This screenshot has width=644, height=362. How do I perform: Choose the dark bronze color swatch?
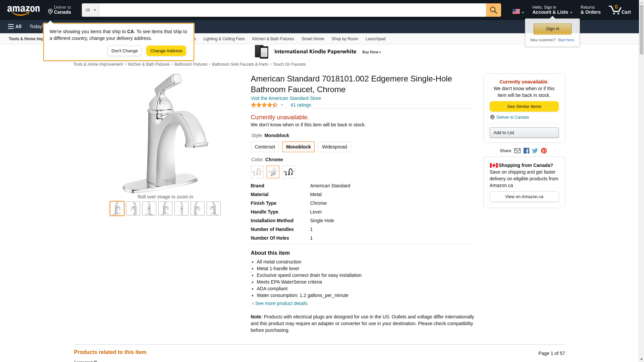point(289,172)
